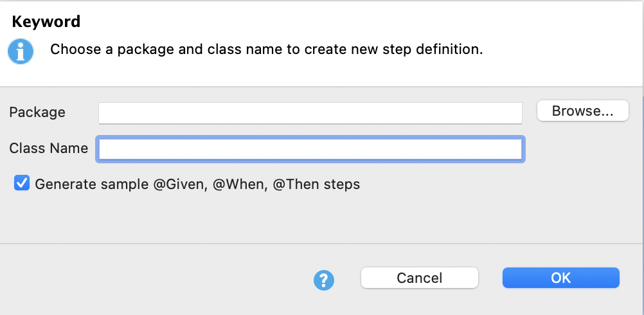This screenshot has height=315, width=644.
Task: Open help via the question mark icon
Action: tap(324, 279)
